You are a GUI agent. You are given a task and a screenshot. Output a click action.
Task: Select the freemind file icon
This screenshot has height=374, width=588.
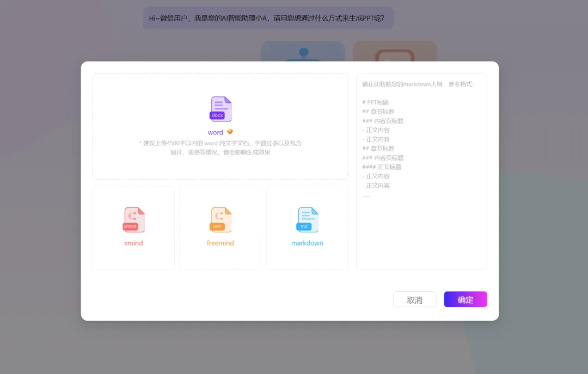(x=220, y=219)
